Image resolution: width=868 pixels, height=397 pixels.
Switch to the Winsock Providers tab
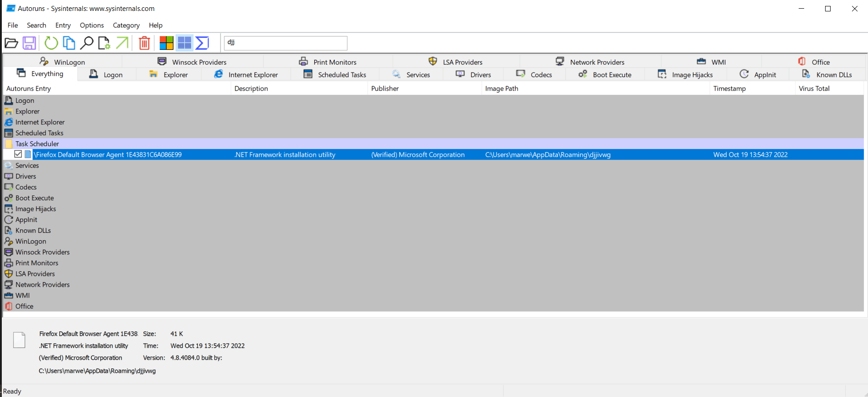(x=192, y=62)
